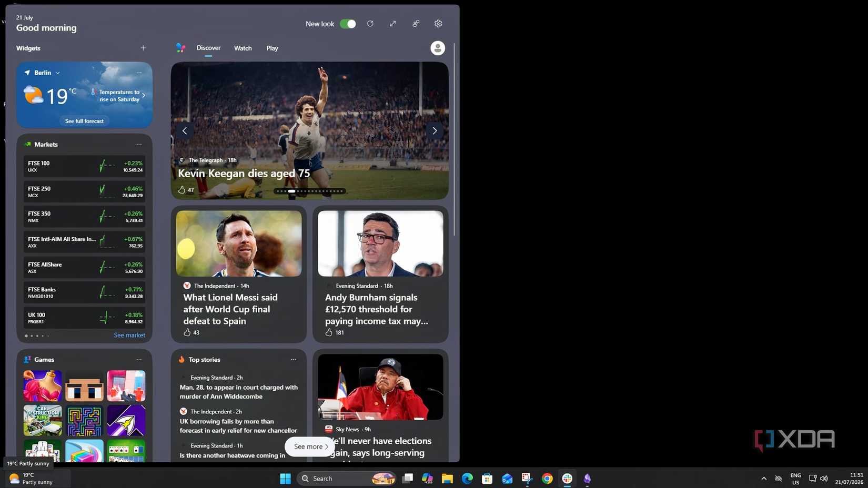The image size is (868, 488).
Task: Open the Windows Start menu
Action: coord(285,479)
